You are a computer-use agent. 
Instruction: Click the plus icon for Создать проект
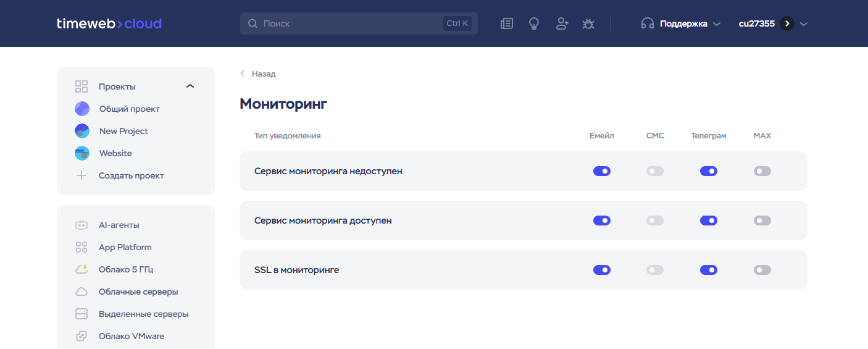point(81,175)
